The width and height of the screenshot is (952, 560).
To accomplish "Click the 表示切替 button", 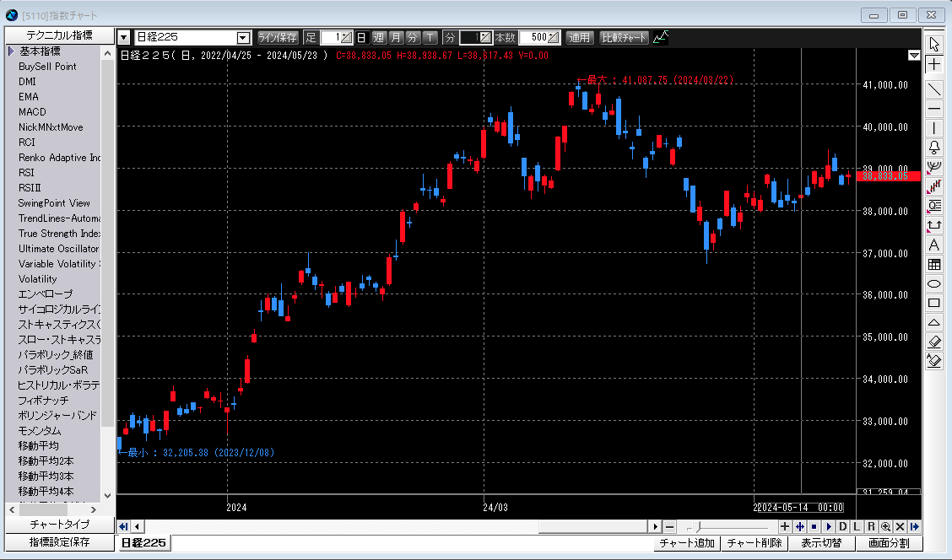I will [x=821, y=543].
